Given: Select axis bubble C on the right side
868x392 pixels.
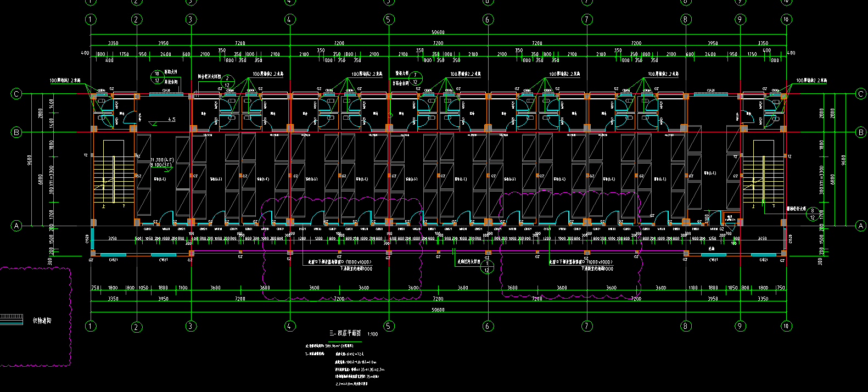Looking at the screenshot, I should pyautogui.click(x=860, y=94).
